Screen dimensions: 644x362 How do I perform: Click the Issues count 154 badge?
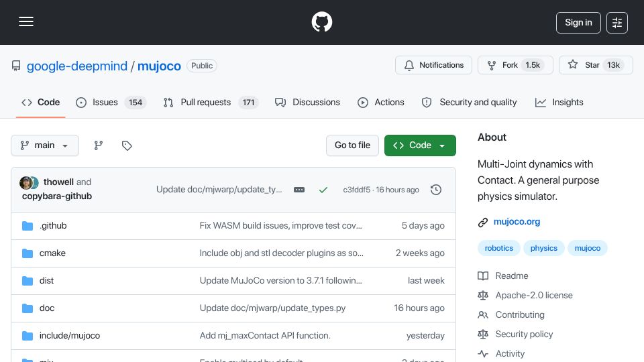coord(135,103)
